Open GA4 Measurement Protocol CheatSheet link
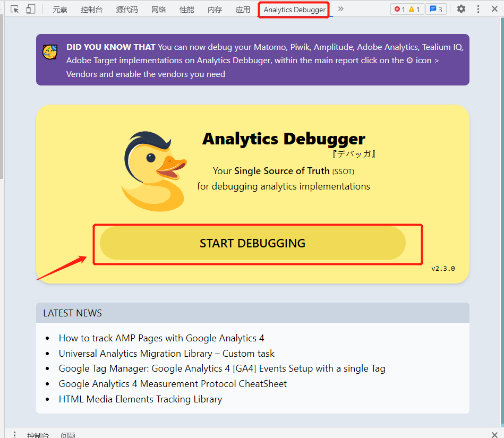The height and width of the screenshot is (438, 504). click(173, 384)
